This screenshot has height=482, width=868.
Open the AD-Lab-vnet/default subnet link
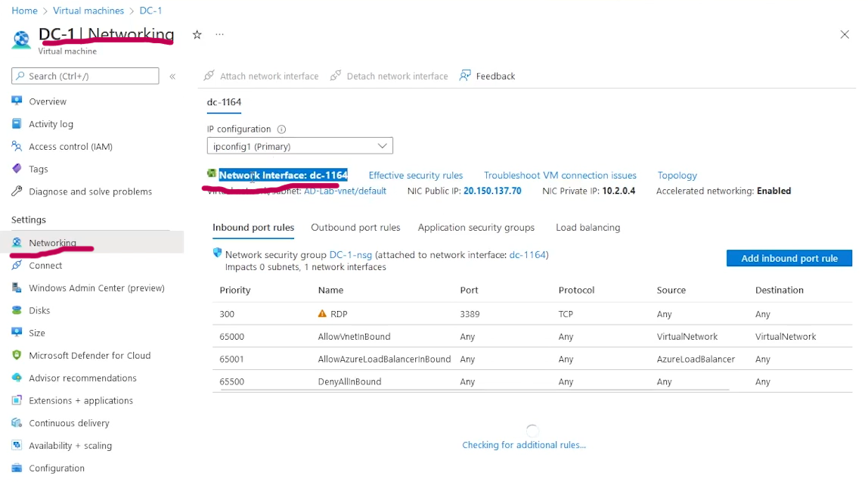click(x=345, y=191)
